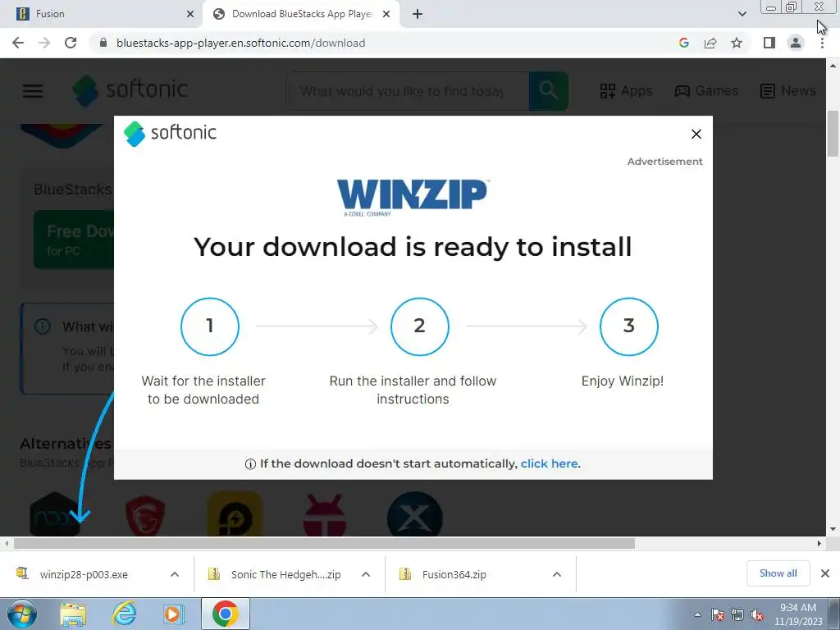
Task: Expand the tab search dropdown
Action: (742, 14)
